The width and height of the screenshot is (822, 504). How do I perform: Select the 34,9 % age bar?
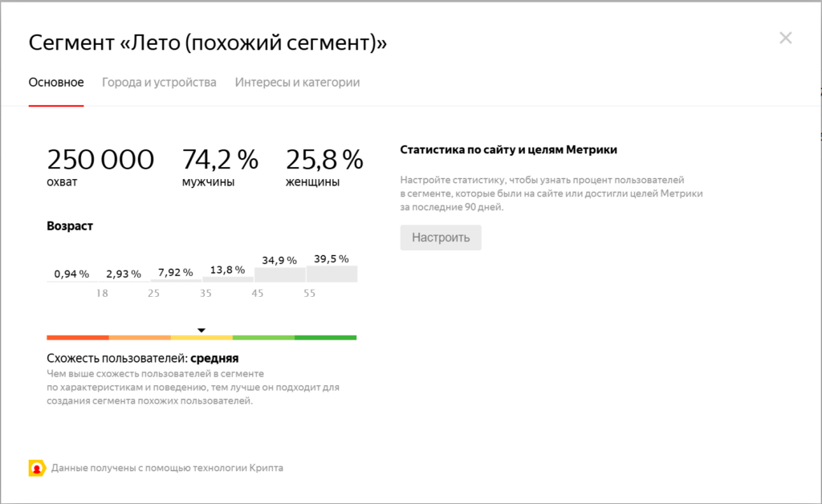click(280, 274)
